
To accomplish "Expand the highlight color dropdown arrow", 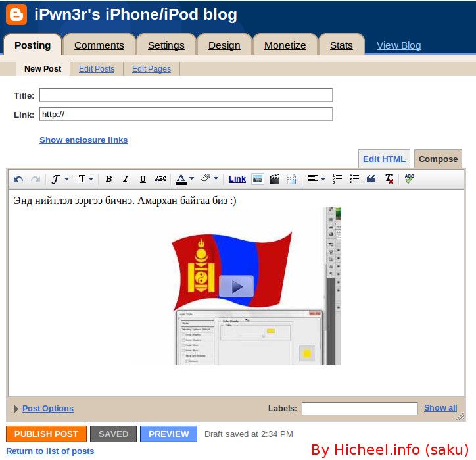I will pos(216,178).
